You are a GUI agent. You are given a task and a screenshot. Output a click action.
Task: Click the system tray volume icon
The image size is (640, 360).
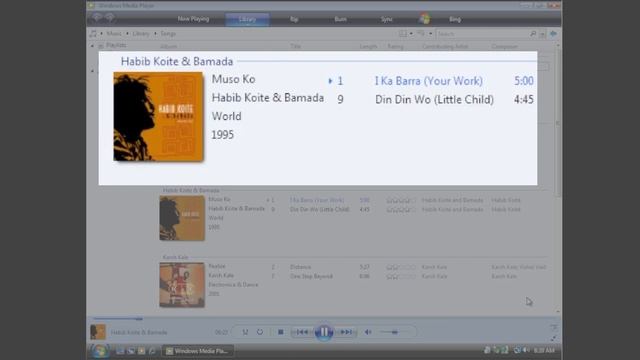(527, 350)
